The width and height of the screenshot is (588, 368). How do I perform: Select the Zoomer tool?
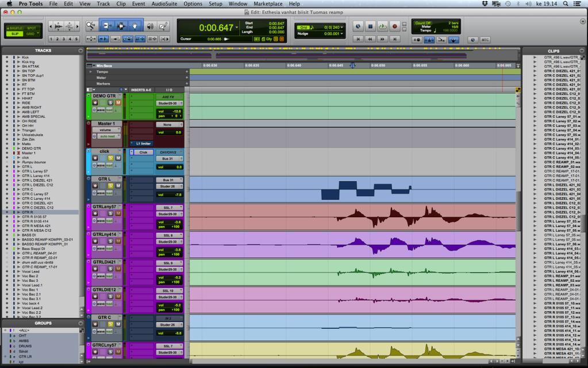pos(91,26)
